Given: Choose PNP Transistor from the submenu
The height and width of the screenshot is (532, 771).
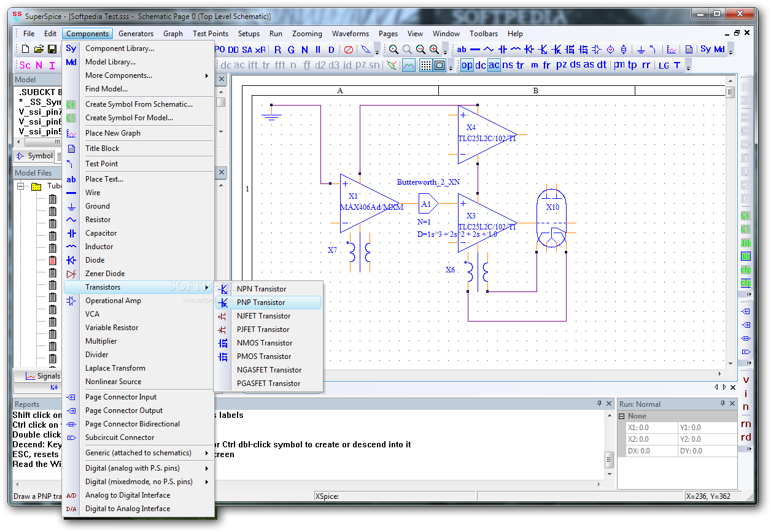Looking at the screenshot, I should (x=268, y=303).
